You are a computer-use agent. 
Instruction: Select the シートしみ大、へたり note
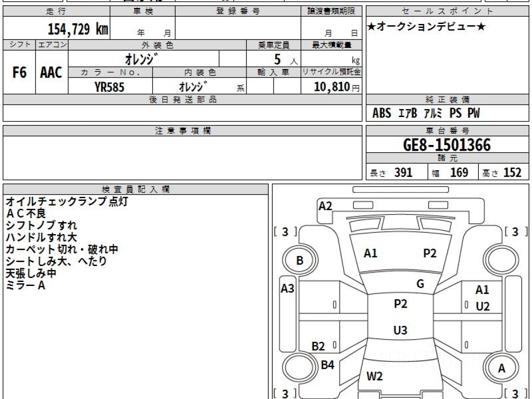click(56, 261)
